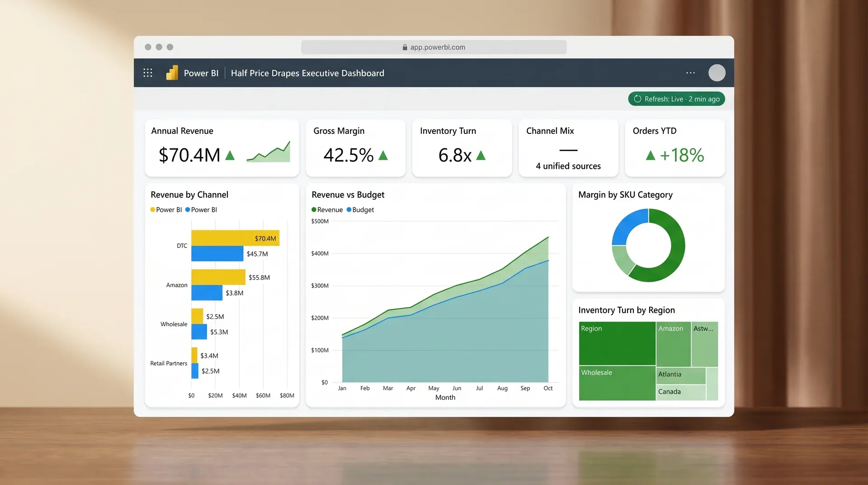Click the Gross Margin 42.5% value

point(348,155)
